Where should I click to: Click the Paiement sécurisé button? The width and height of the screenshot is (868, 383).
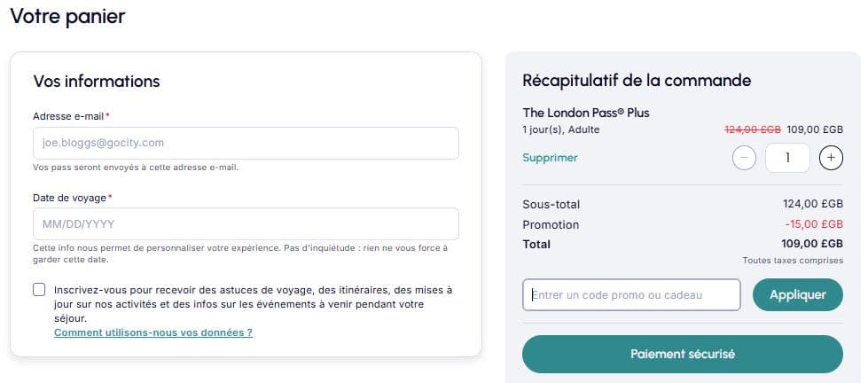tap(682, 354)
